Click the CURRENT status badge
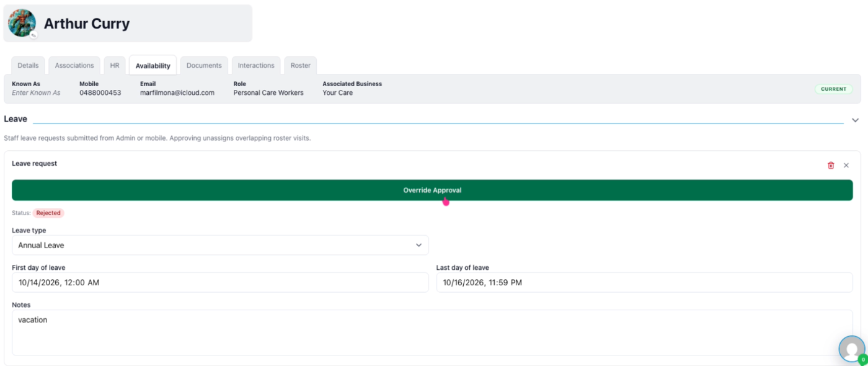The width and height of the screenshot is (868, 366). (834, 89)
